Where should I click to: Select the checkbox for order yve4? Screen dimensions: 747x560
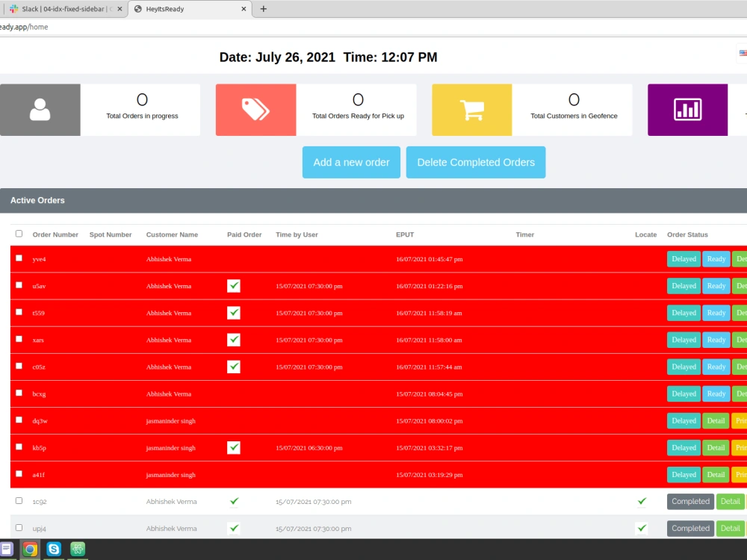(19, 258)
